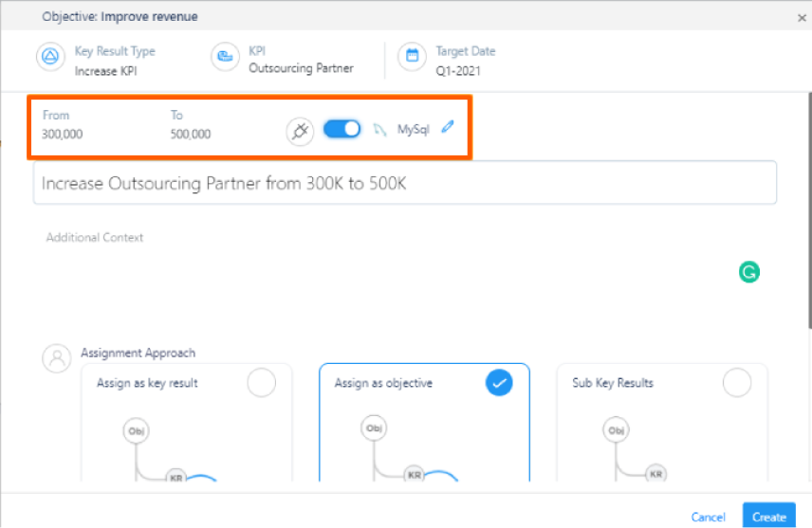
Task: Click the MySql dolphin logo icon
Action: tap(380, 130)
